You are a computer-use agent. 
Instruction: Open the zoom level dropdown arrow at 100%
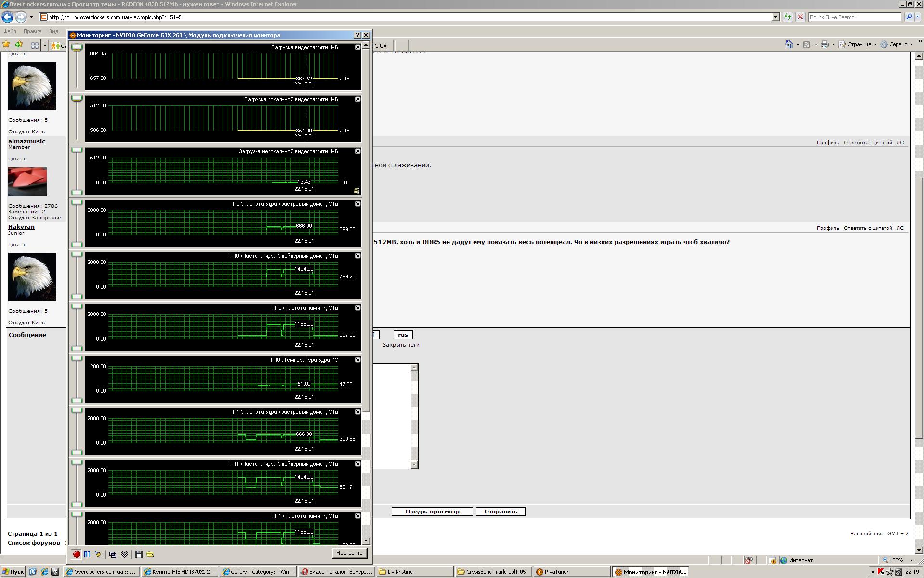tap(911, 560)
